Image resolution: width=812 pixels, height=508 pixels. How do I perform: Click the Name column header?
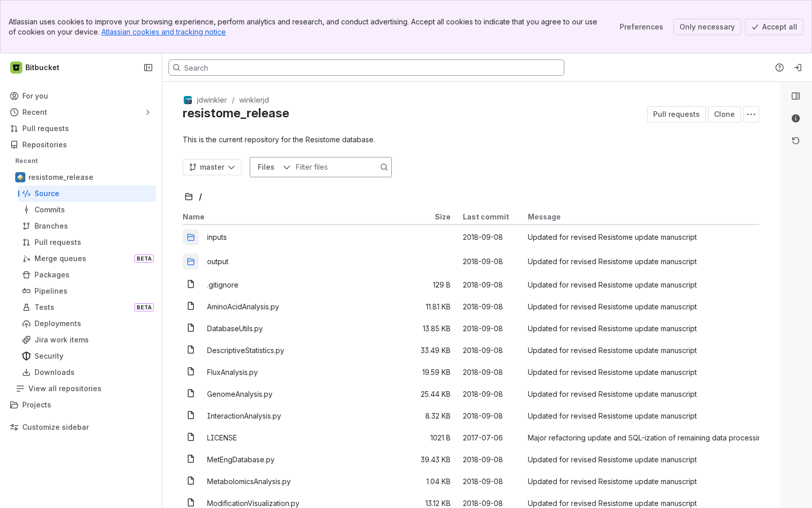tap(193, 217)
